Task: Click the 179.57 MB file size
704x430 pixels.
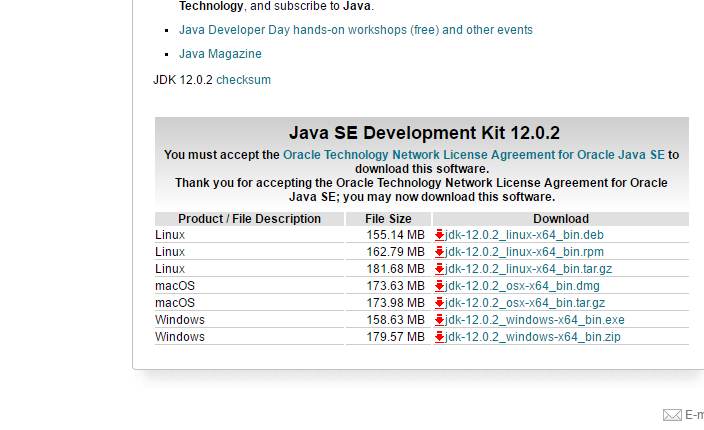Action: (395, 337)
